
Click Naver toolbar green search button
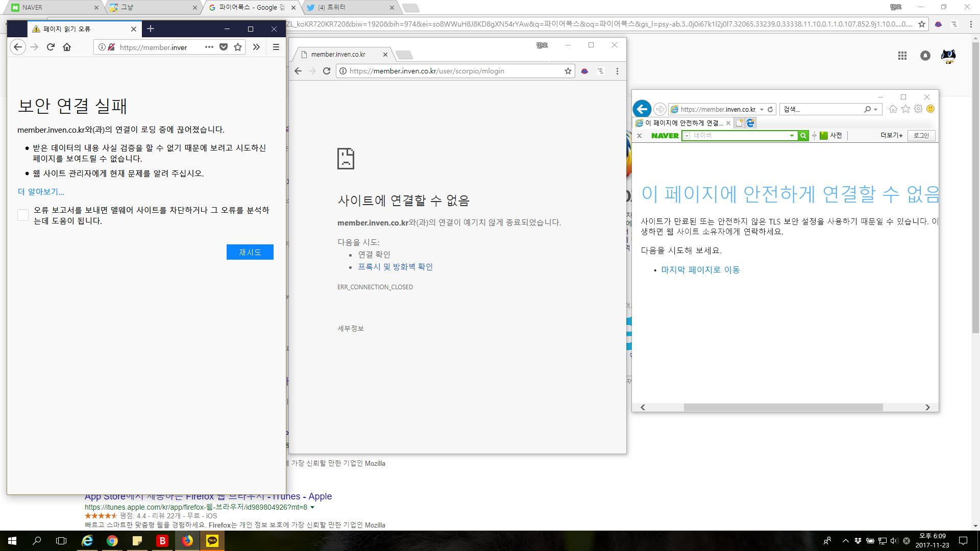(803, 136)
